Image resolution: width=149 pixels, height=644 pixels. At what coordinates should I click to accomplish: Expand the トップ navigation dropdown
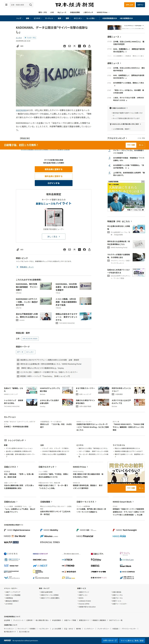pyautogui.click(x=20, y=18)
